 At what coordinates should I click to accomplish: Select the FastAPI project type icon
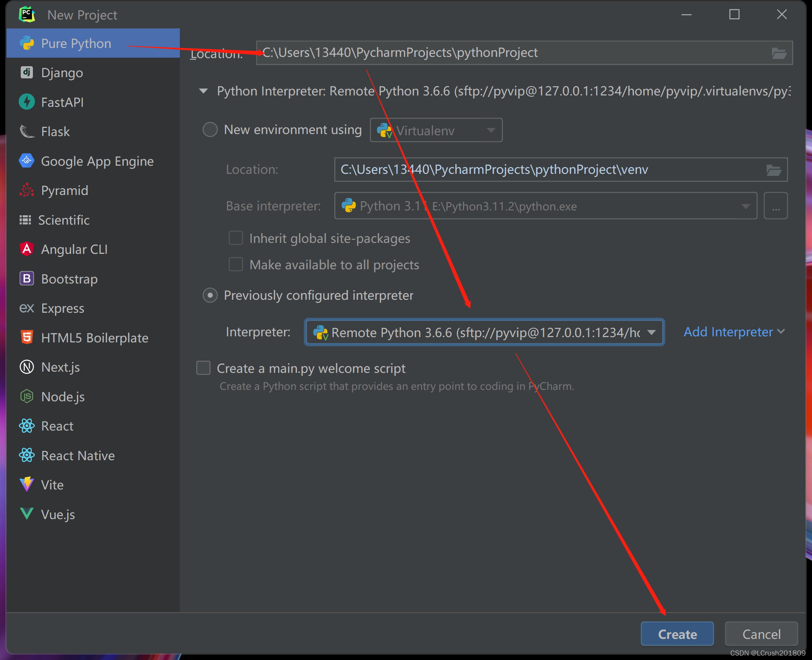26,102
